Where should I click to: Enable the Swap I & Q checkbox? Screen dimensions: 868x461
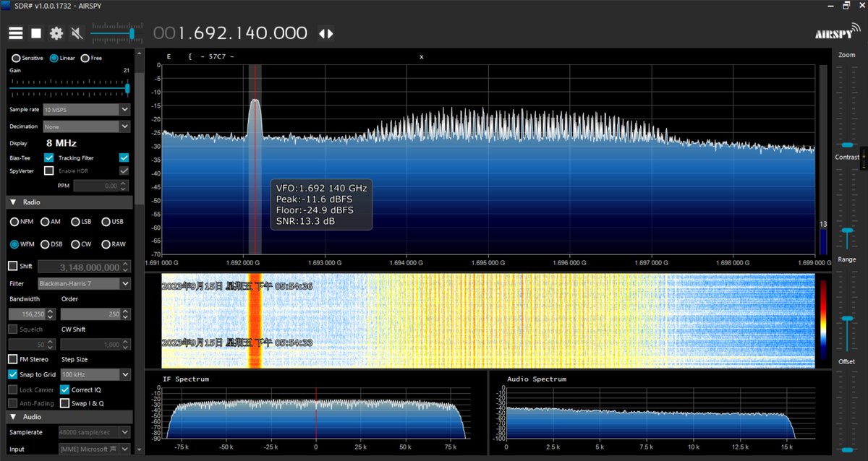click(x=65, y=403)
